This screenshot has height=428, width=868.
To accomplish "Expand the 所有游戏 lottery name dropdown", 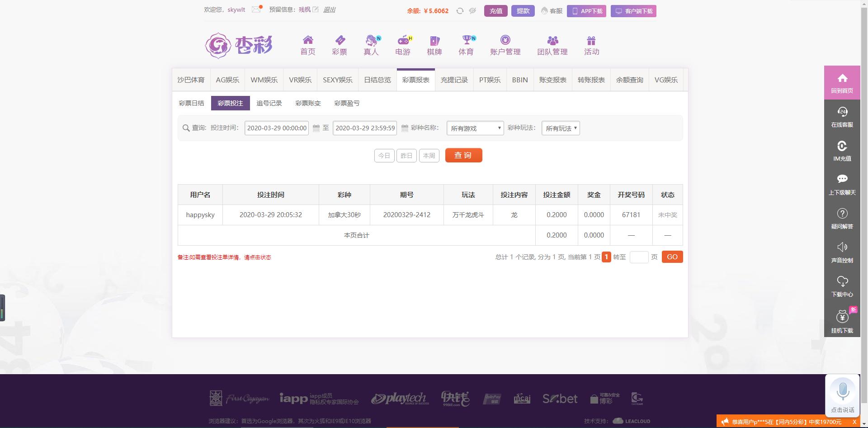I will tap(475, 128).
